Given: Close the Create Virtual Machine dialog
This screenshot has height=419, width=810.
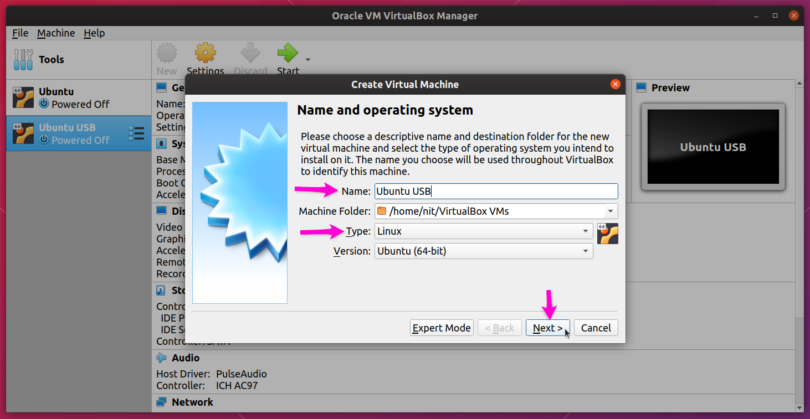Looking at the screenshot, I should (x=615, y=84).
